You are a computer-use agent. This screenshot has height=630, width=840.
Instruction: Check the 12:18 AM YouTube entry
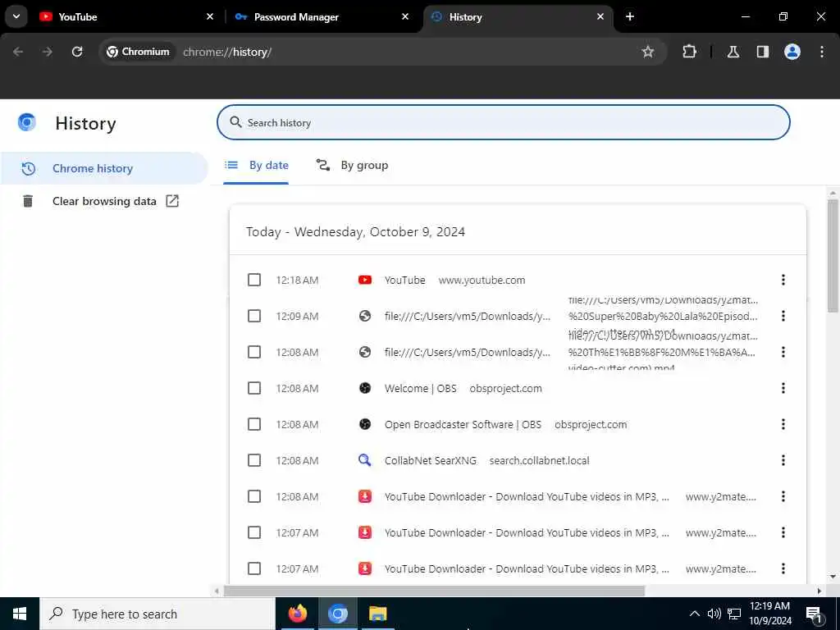254,281
